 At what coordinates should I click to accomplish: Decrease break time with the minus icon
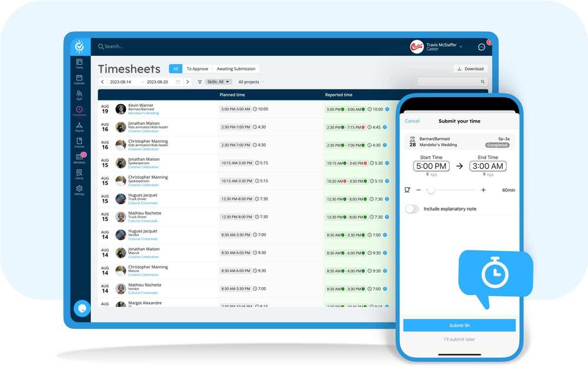click(419, 190)
